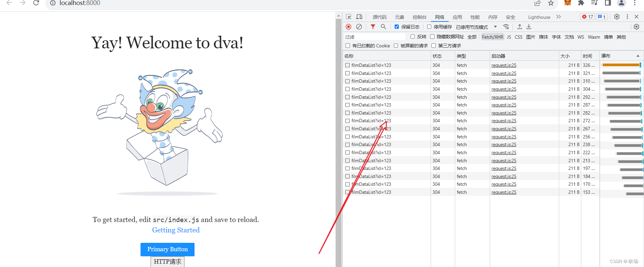Image resolution: width=644 pixels, height=267 pixels.
Task: Open the 应用 tab
Action: pyautogui.click(x=457, y=17)
